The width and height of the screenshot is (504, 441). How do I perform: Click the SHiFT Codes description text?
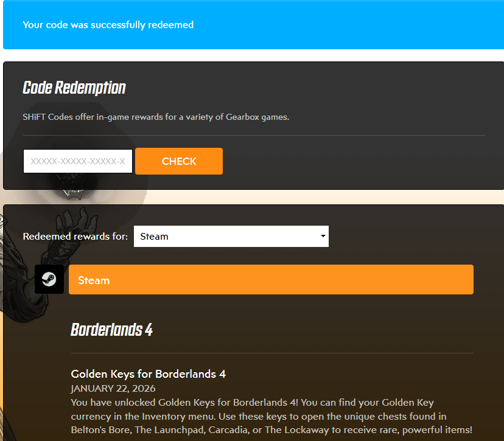point(156,117)
